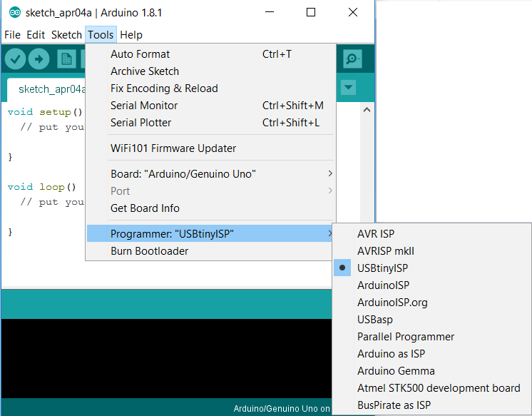Select Parallel Programmer option
The image size is (532, 416).
pos(431,337)
